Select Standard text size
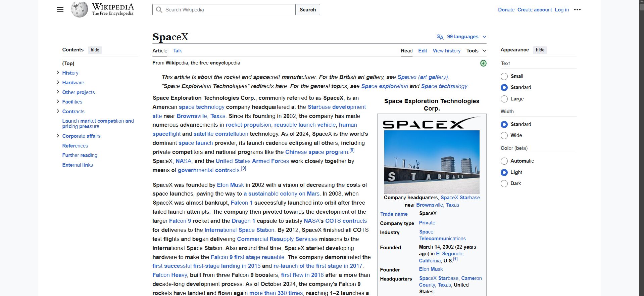Screen dimensions: 644x296 pyautogui.click(x=504, y=87)
